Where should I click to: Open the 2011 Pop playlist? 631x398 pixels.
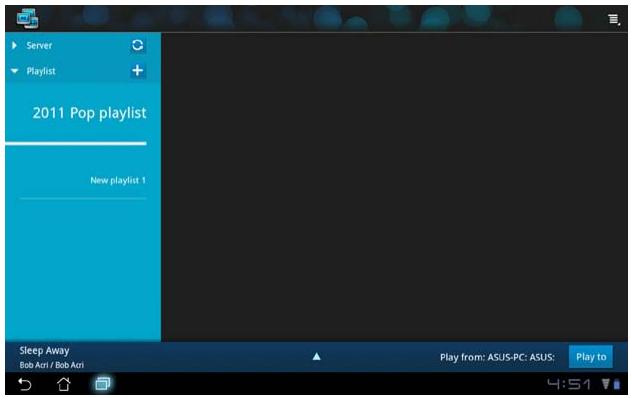89,113
